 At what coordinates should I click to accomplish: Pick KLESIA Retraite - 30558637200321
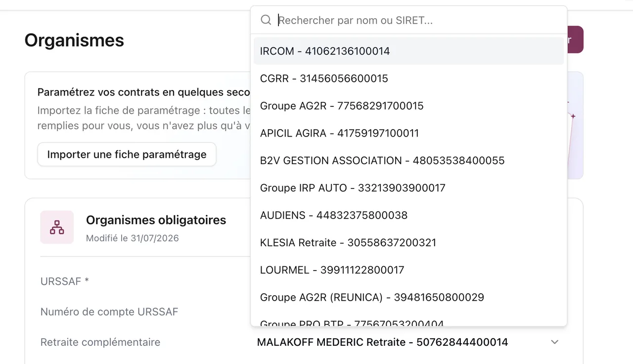coord(408,242)
